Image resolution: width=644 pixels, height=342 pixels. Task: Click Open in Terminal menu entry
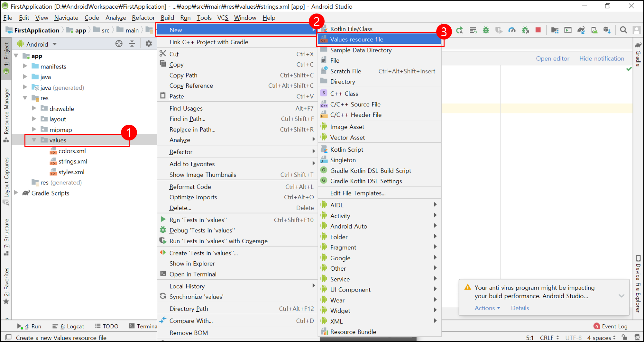pyautogui.click(x=237, y=274)
